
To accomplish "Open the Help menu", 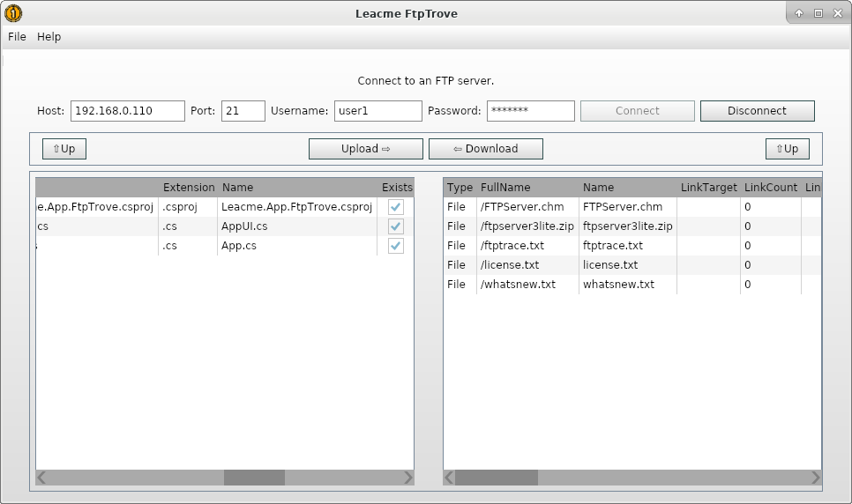I will (x=49, y=37).
